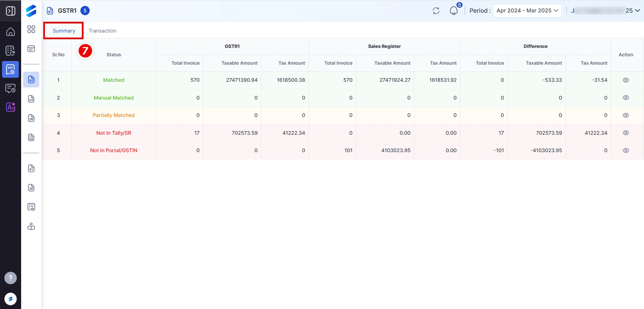This screenshot has width=644, height=309.
Task: Open the help question mark button
Action: (x=10, y=278)
